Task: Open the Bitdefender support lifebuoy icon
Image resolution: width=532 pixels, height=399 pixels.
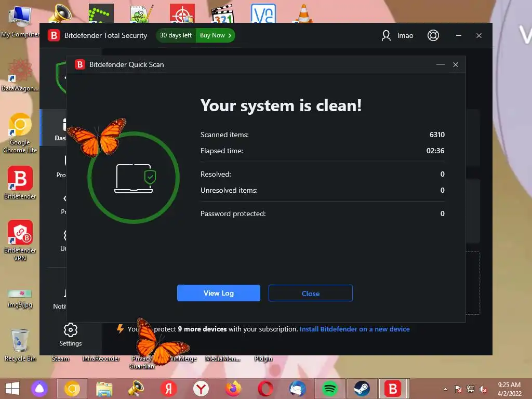Action: click(433, 36)
